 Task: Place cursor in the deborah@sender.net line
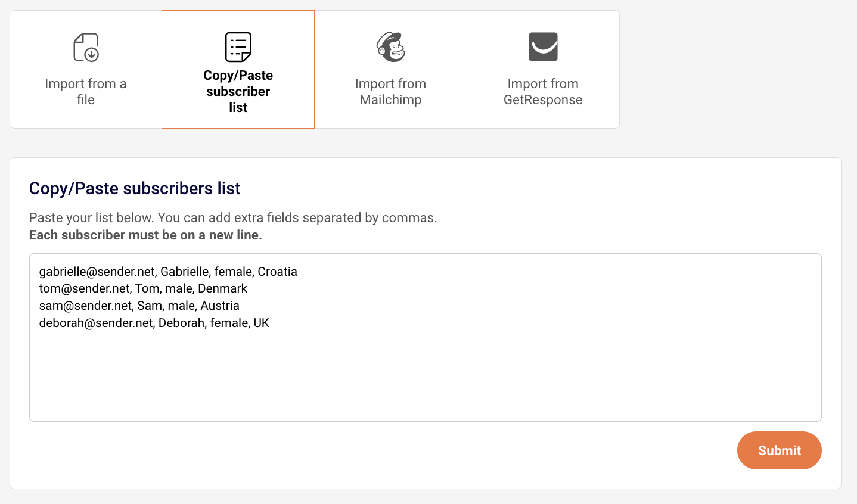pyautogui.click(x=96, y=323)
